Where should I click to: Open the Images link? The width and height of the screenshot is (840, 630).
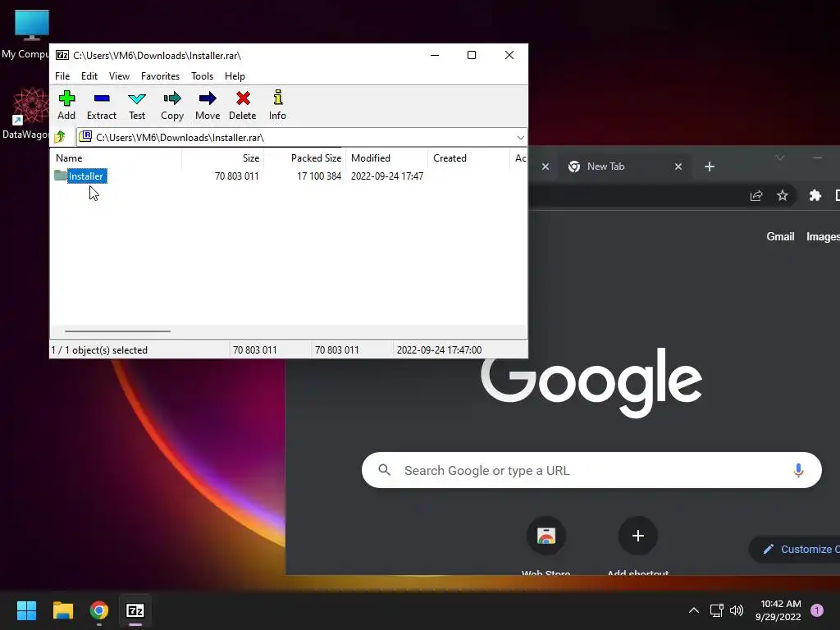(823, 236)
